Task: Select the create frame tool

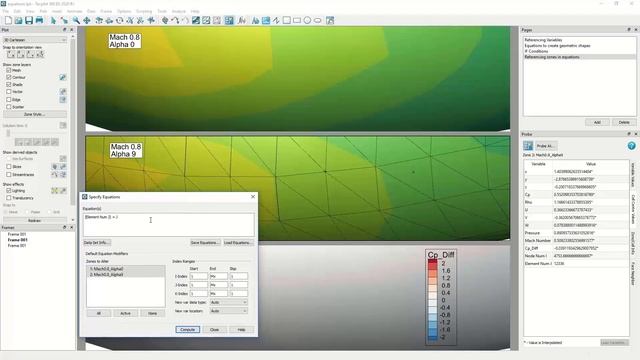Action: coord(330,20)
